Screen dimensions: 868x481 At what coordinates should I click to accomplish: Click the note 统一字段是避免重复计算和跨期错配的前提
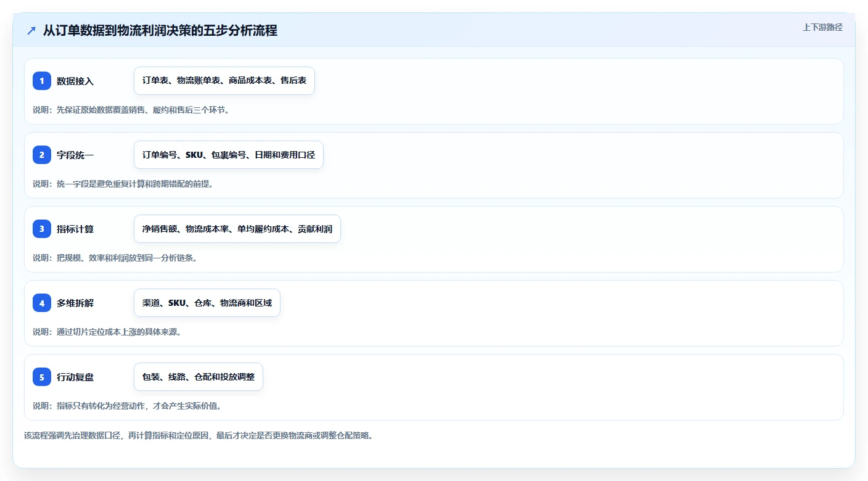123,184
